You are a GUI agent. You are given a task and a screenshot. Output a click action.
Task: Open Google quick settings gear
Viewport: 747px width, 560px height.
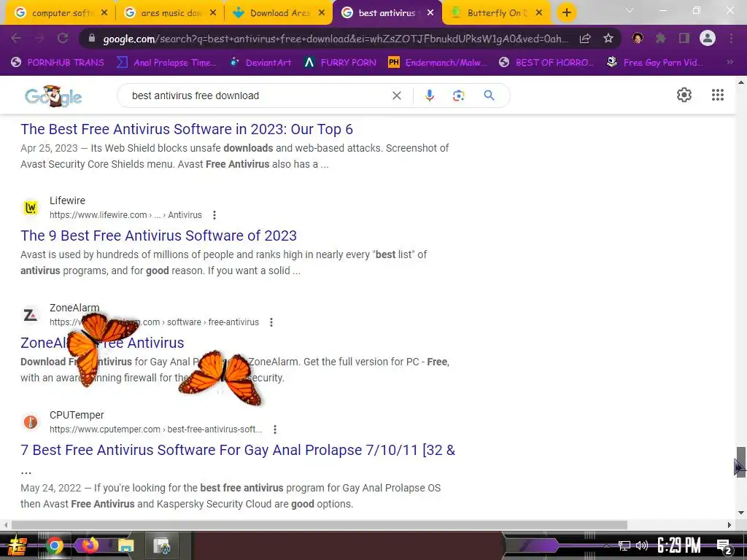[684, 95]
